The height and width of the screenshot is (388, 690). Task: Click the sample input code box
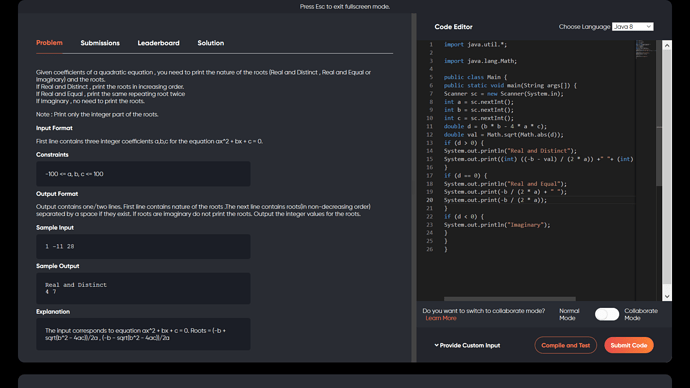click(143, 246)
